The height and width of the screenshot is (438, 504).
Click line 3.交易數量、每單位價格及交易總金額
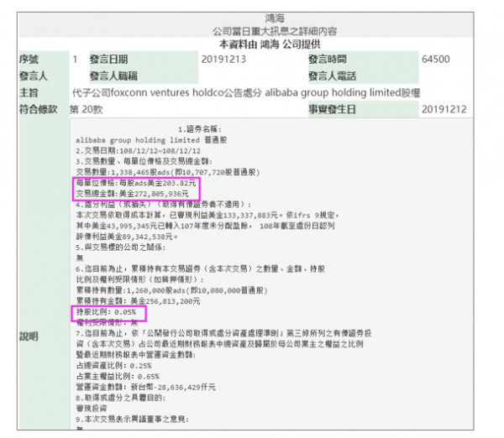(144, 161)
